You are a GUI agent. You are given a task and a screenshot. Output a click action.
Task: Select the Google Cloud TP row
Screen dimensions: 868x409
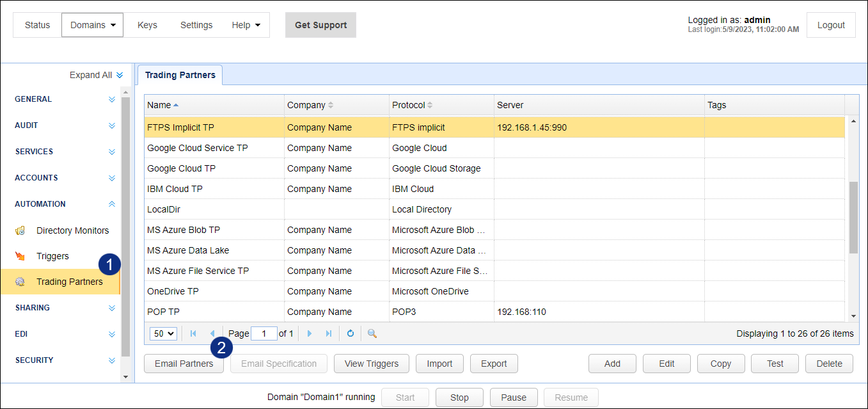point(494,168)
